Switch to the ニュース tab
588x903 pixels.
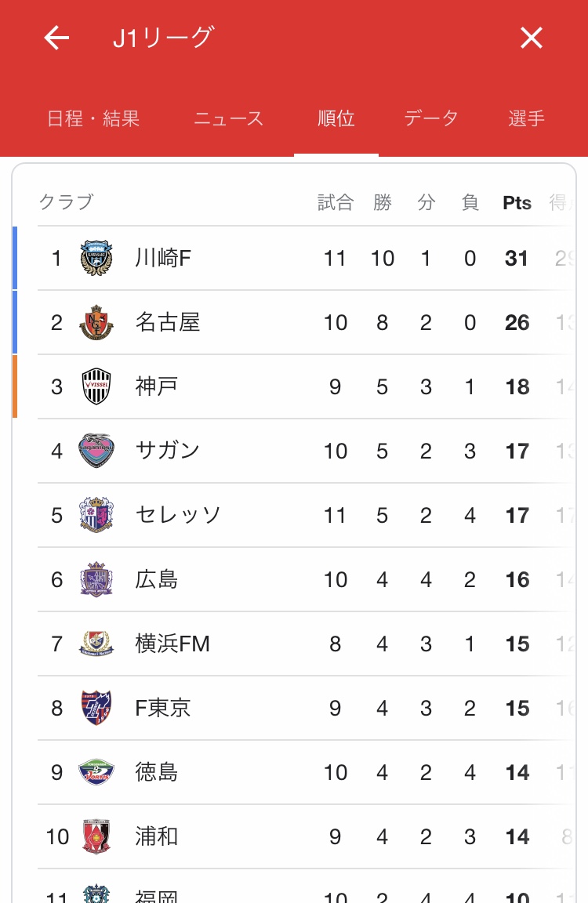coord(228,118)
